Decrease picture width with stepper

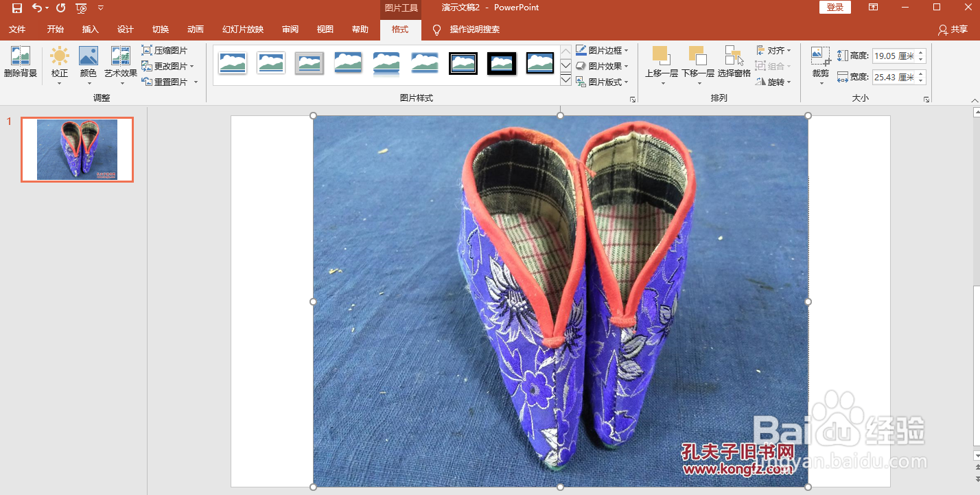[x=921, y=81]
